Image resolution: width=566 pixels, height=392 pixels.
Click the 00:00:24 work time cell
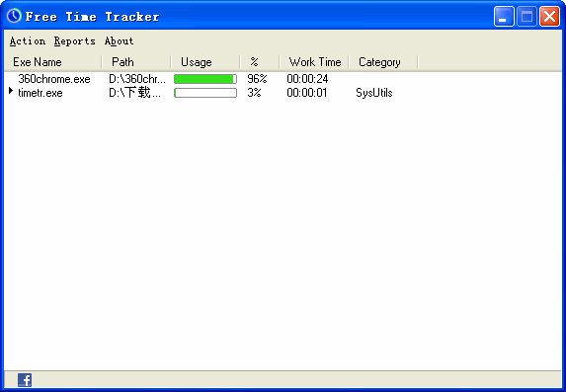307,79
